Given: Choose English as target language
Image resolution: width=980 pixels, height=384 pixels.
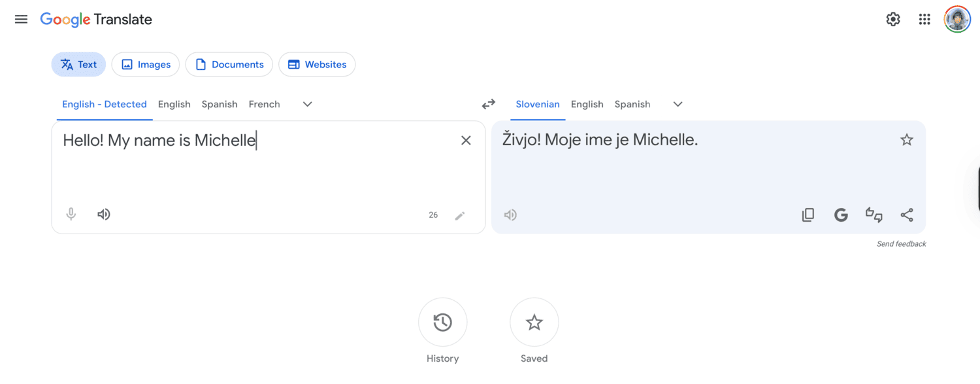Looking at the screenshot, I should coord(587,104).
